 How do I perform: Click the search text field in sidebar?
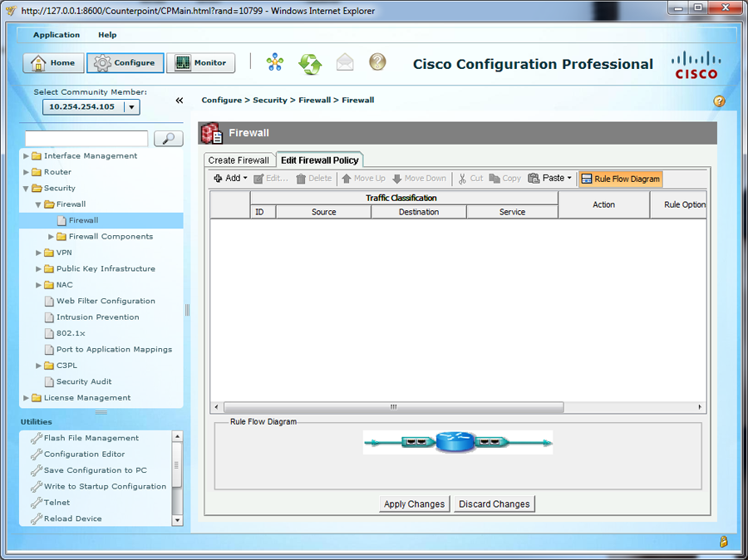86,138
